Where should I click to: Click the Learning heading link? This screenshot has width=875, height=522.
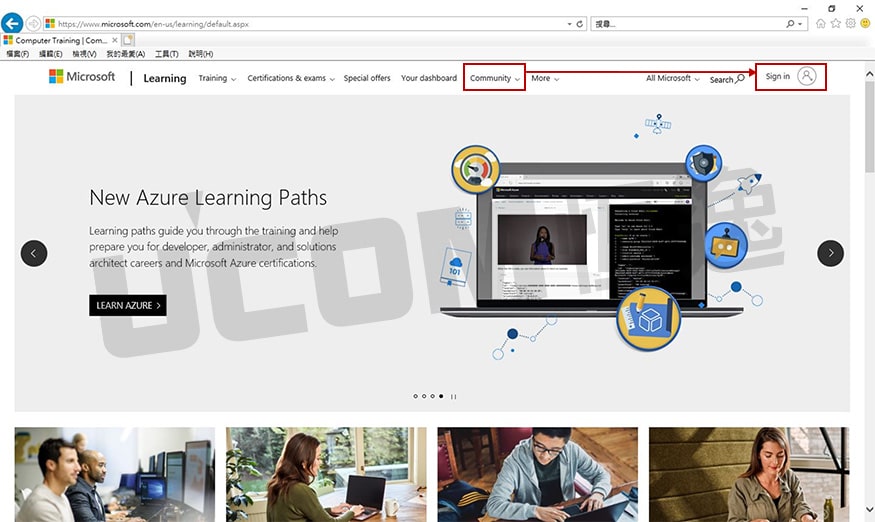tap(165, 78)
